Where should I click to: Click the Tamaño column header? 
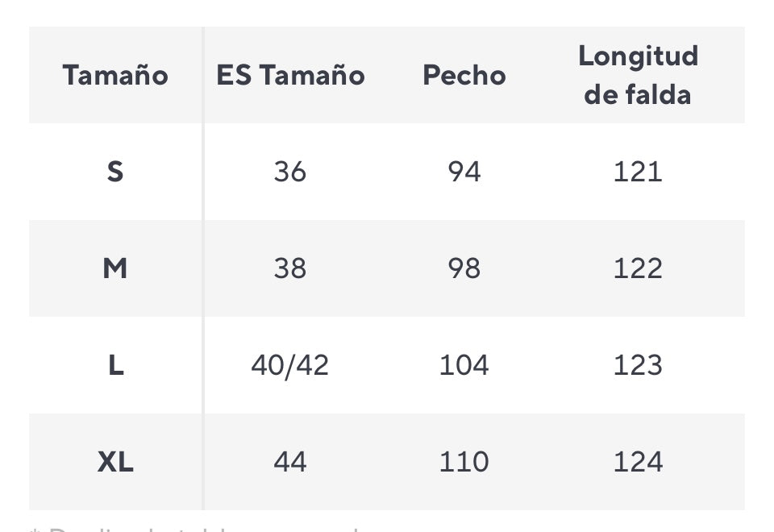pos(115,75)
